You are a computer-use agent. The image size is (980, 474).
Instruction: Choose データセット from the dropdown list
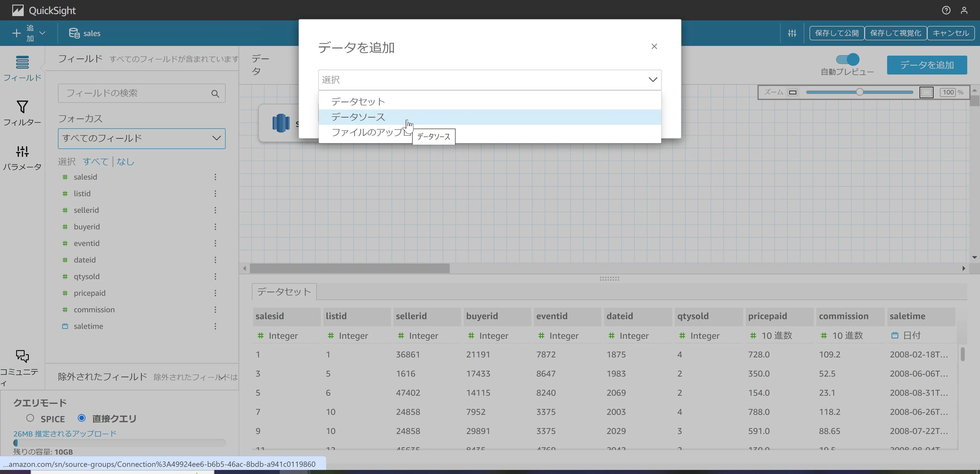point(490,102)
